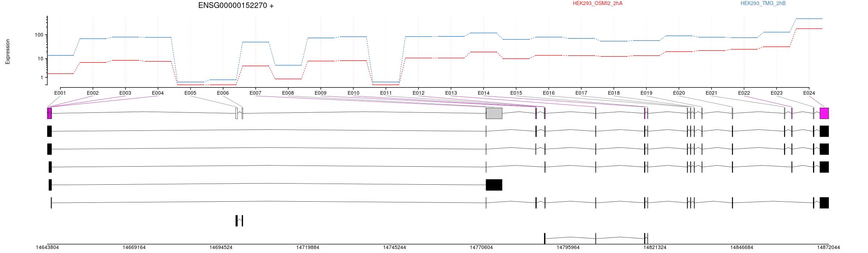
Task: Select the HEK293_TMG_2hB legend label
Action: (x=763, y=3)
